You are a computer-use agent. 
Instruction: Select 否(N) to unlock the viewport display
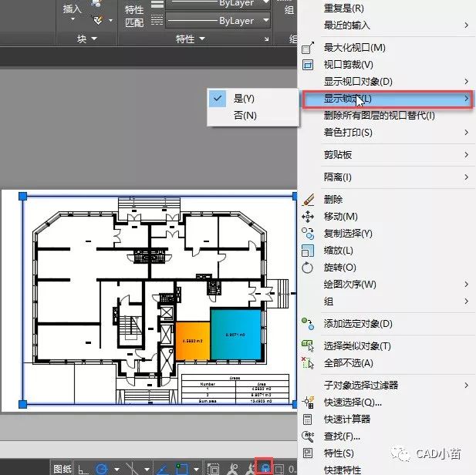pos(245,116)
